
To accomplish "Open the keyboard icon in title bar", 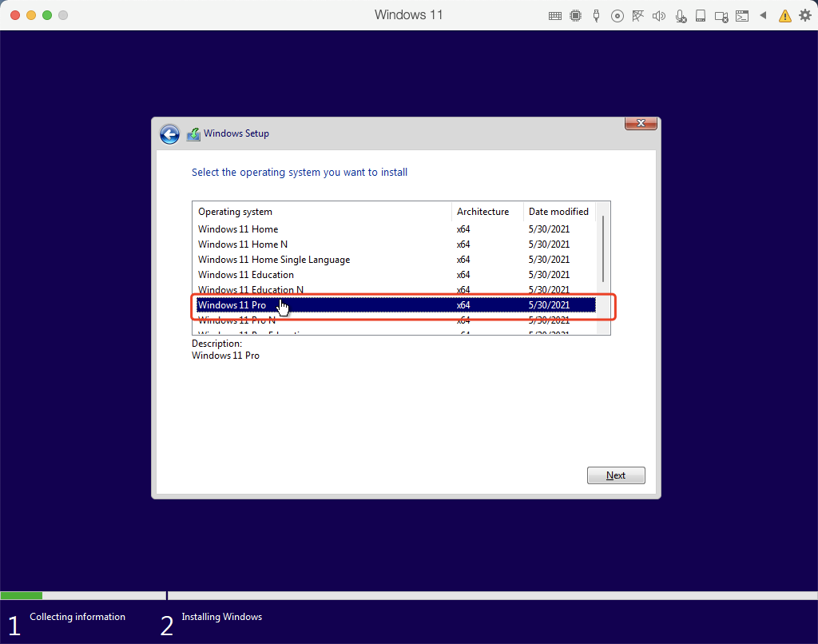I will point(555,16).
